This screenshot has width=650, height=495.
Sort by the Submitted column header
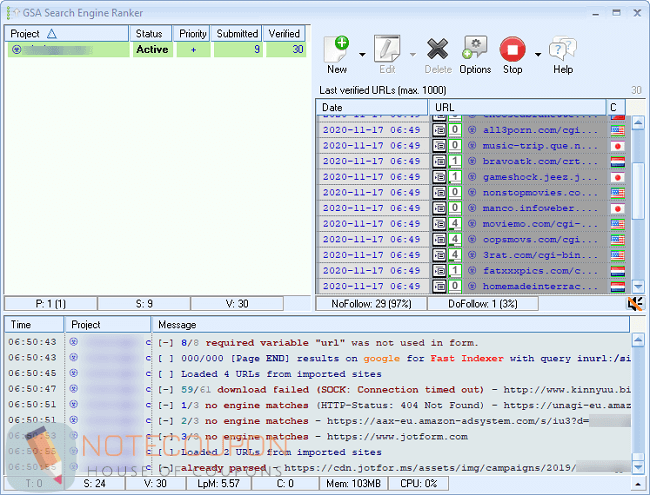point(237,34)
